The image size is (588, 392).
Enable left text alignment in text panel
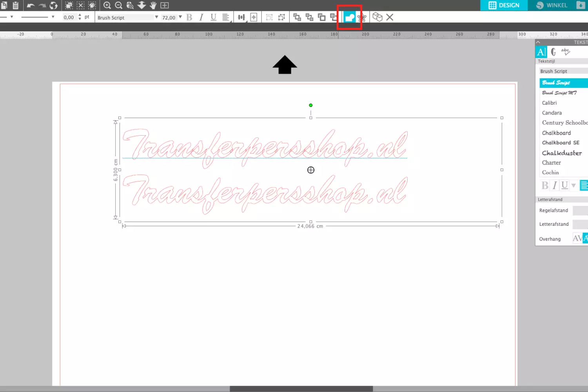pos(584,185)
